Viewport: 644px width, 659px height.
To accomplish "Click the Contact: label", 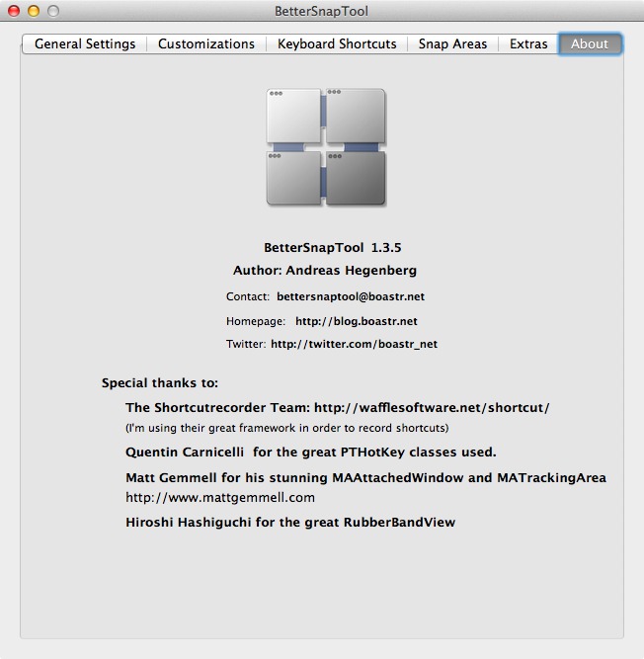I will [248, 296].
